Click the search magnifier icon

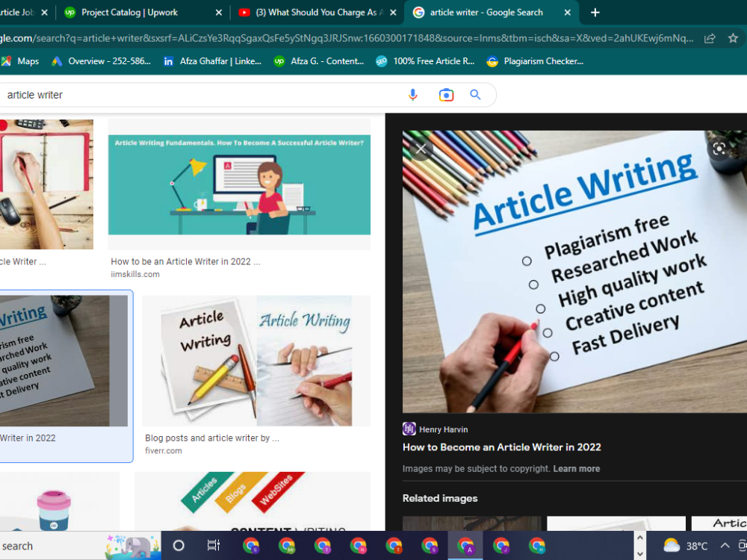pos(475,94)
